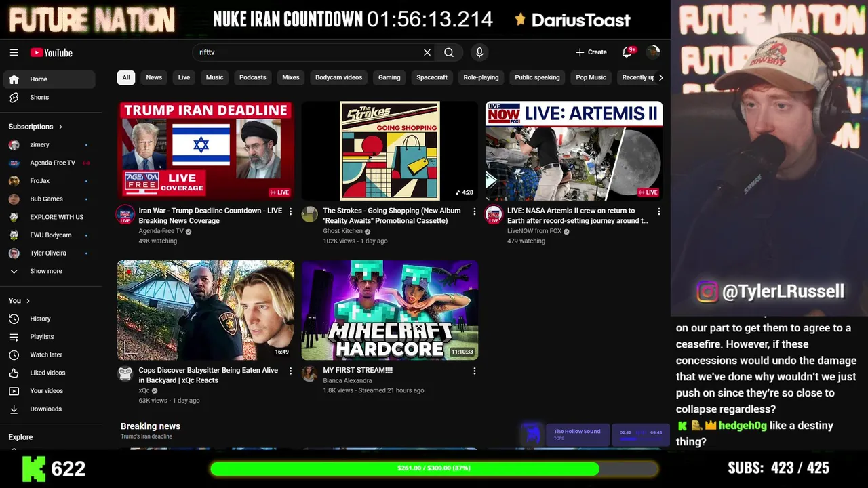Clear the search box text with X
The width and height of the screenshot is (868, 488).
(x=427, y=52)
